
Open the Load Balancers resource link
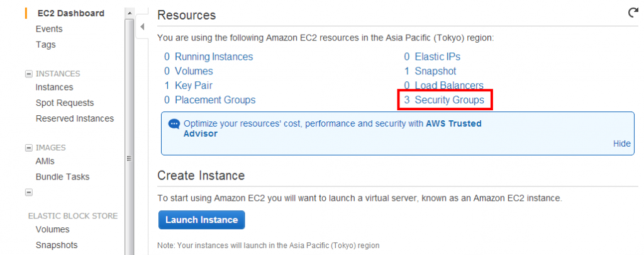449,86
